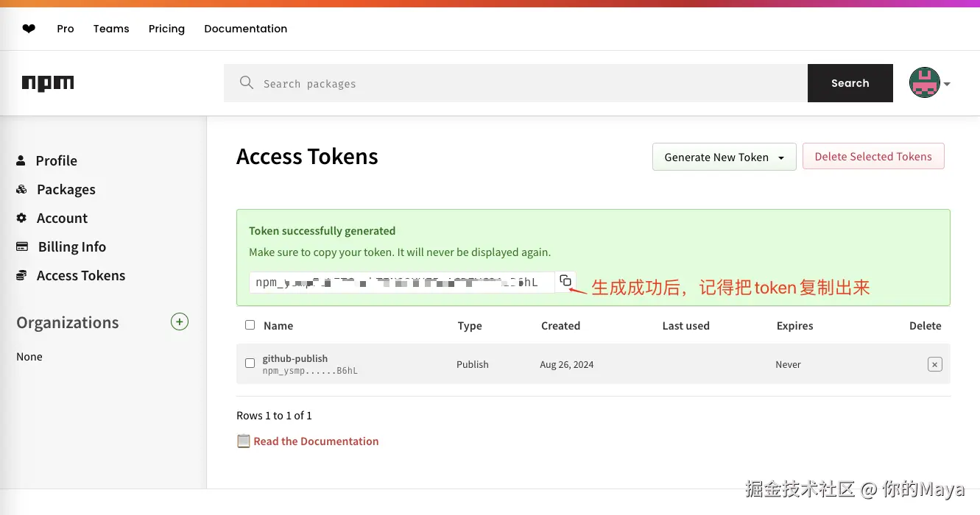The height and width of the screenshot is (515, 980).
Task: Select the Packages cube icon in sidebar
Action: click(x=21, y=189)
